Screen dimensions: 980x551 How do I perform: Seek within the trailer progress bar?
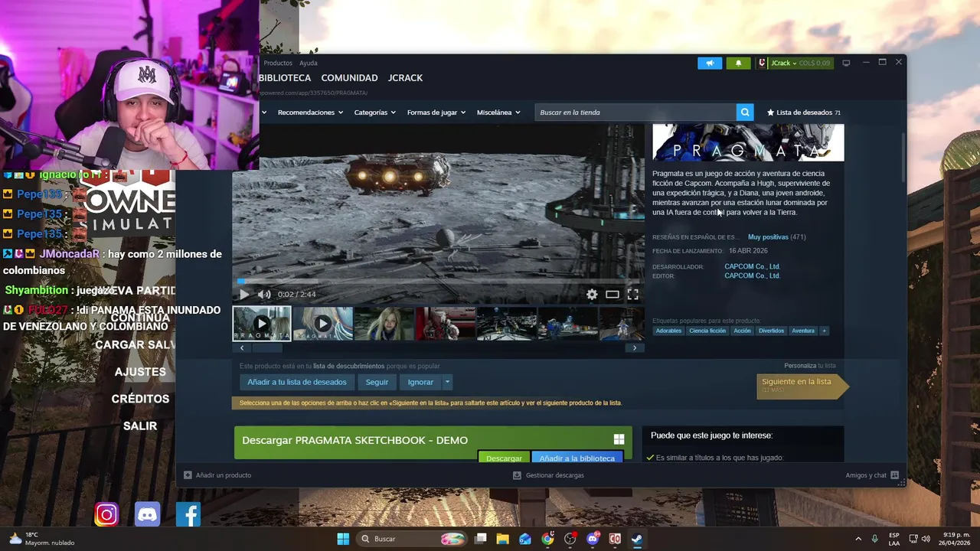(439, 282)
